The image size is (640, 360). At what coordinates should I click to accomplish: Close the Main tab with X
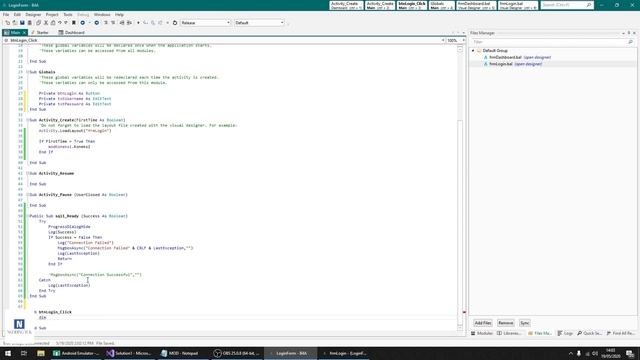(24, 32)
